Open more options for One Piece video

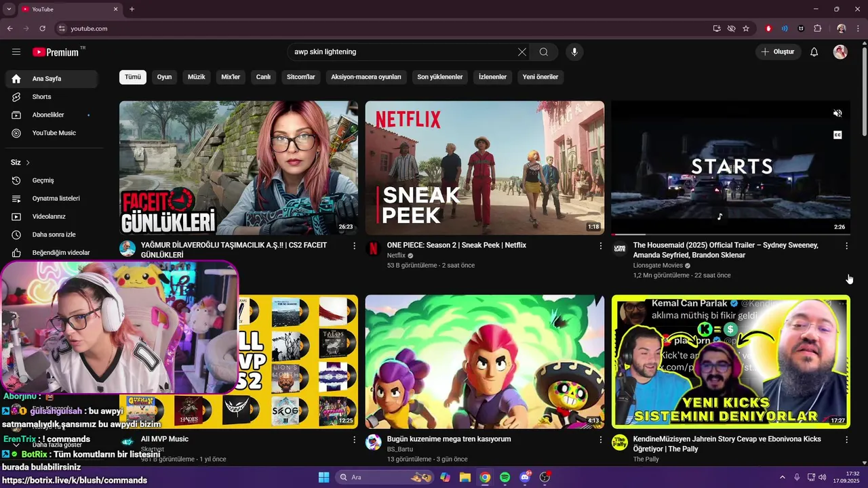pyautogui.click(x=600, y=245)
